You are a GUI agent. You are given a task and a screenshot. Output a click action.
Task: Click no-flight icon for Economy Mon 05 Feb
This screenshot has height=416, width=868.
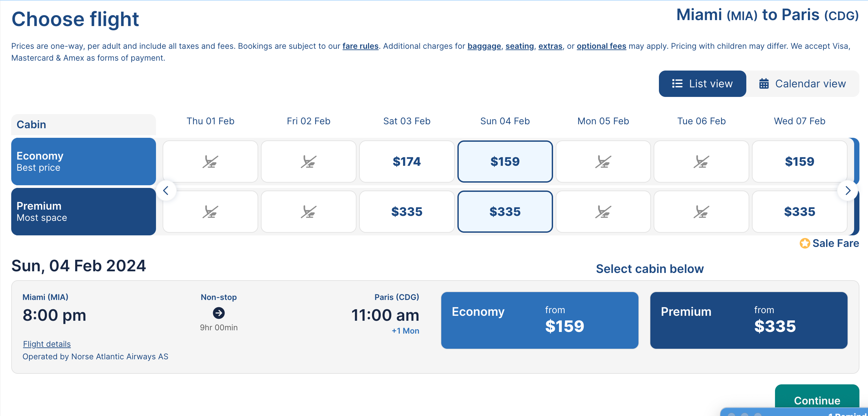point(603,162)
